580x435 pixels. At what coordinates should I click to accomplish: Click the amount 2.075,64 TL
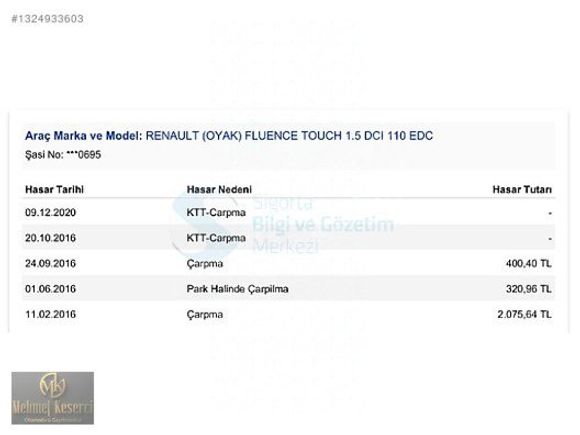click(525, 314)
